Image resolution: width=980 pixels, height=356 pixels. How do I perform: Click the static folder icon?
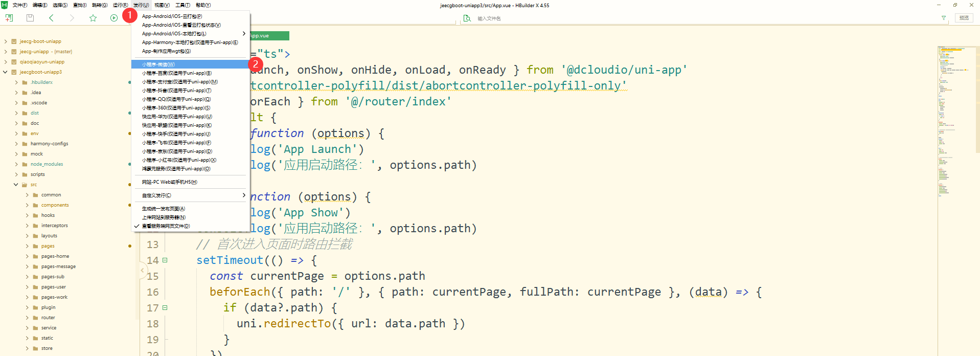pos(35,338)
